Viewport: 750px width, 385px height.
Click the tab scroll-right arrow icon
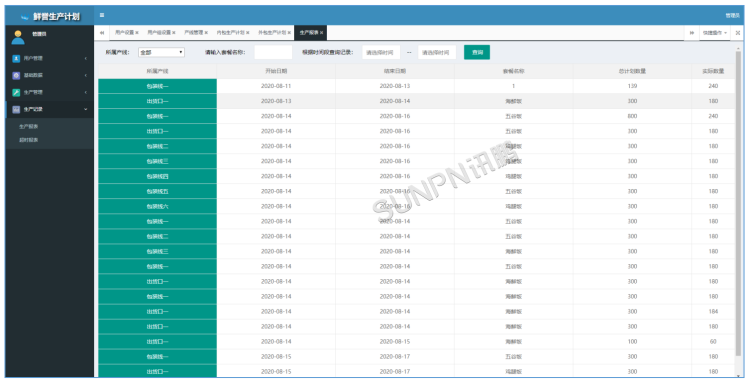tap(692, 33)
